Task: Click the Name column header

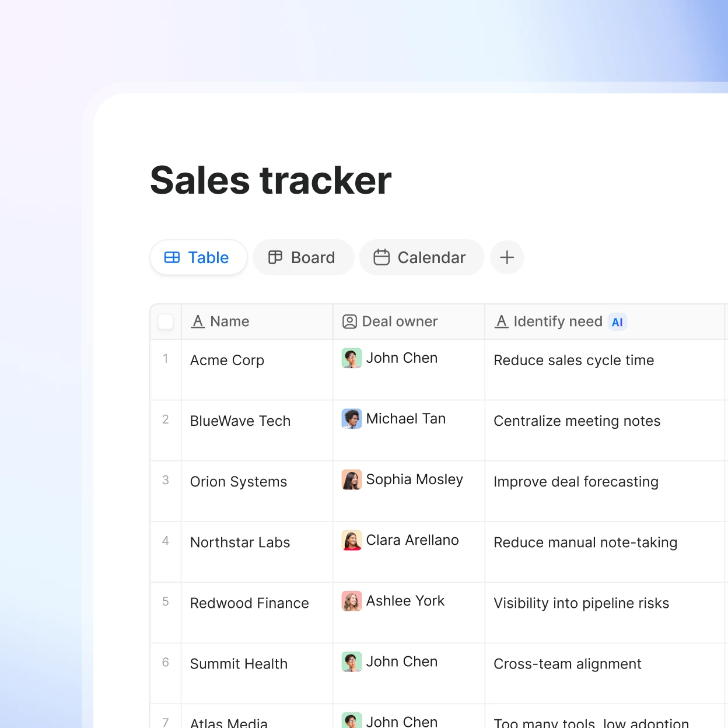Action: pos(257,321)
